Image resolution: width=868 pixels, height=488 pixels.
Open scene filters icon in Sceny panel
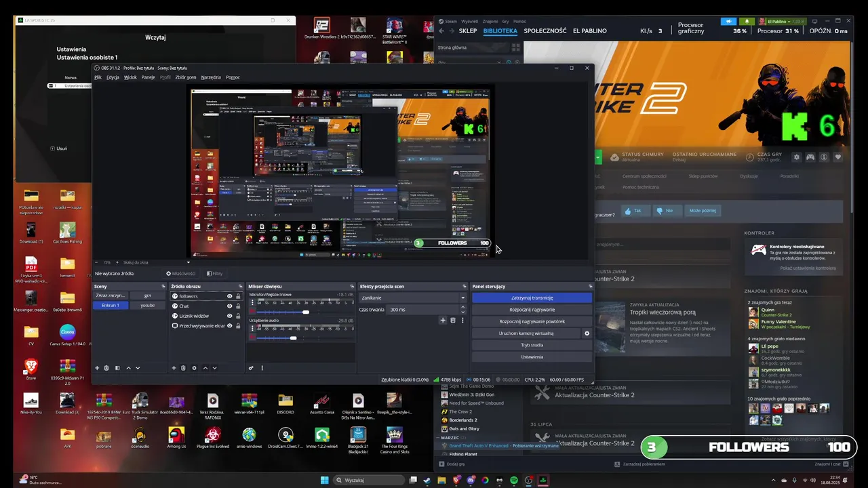pos(117,368)
